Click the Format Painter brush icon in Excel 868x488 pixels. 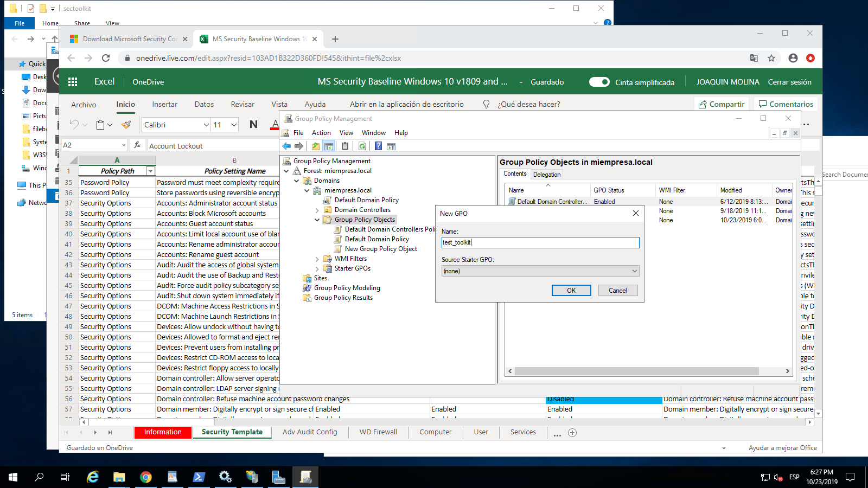(x=126, y=125)
